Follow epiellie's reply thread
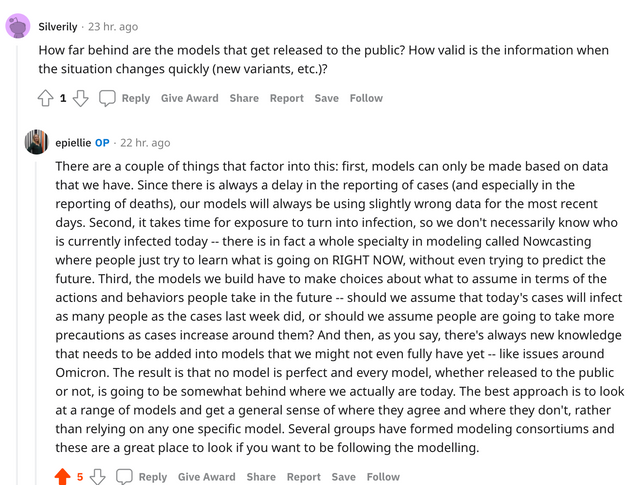 click(x=383, y=477)
